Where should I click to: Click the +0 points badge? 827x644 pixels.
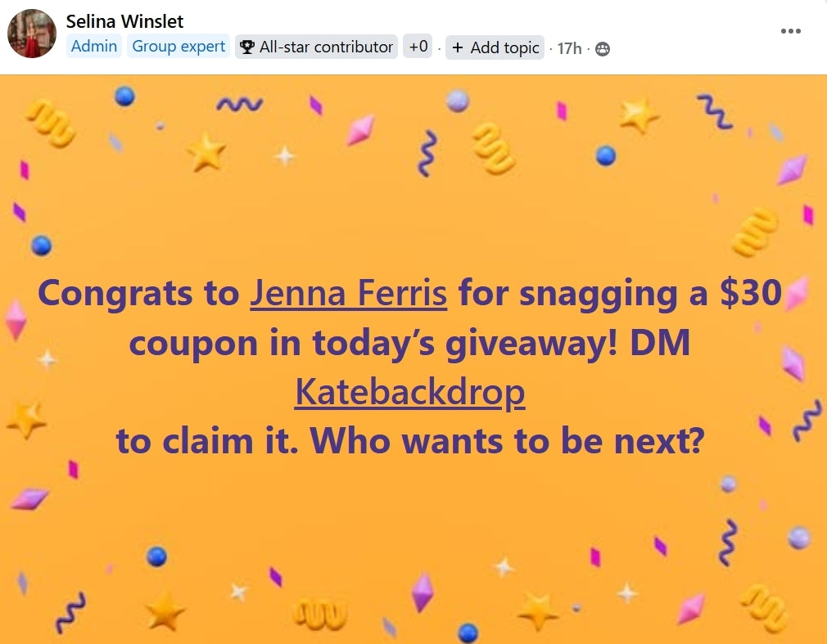click(418, 47)
